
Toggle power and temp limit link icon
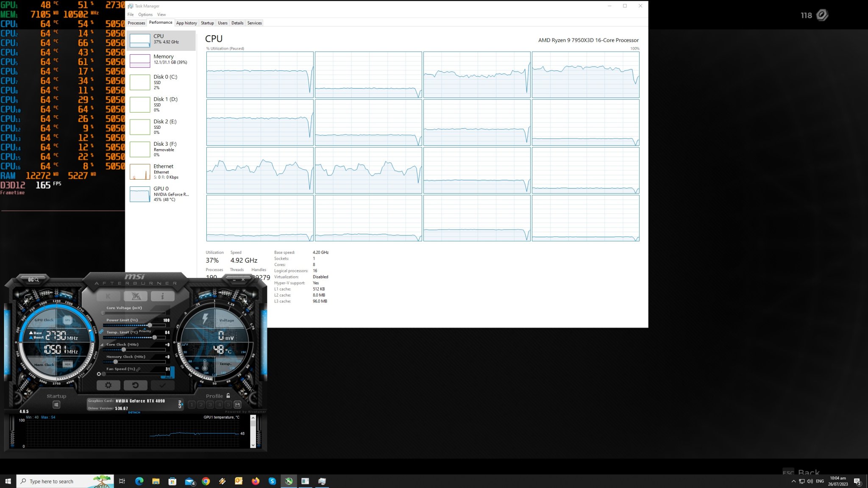coord(101,332)
